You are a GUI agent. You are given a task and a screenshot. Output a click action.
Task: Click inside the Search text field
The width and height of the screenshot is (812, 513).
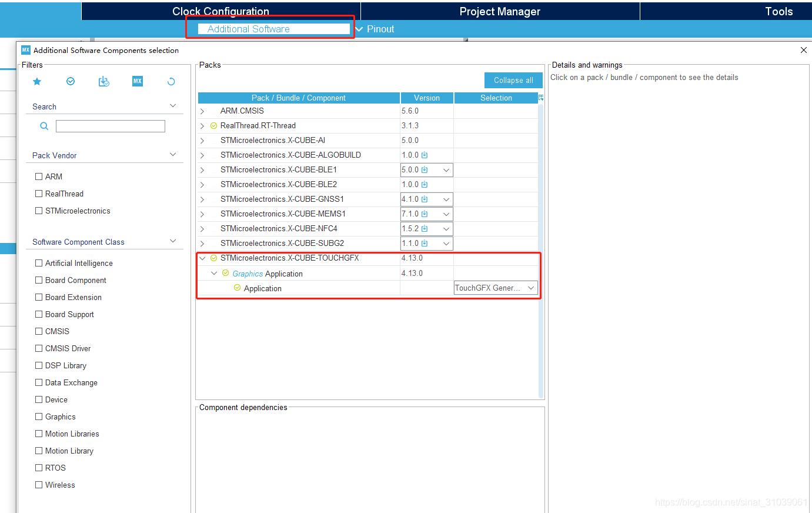click(x=111, y=126)
